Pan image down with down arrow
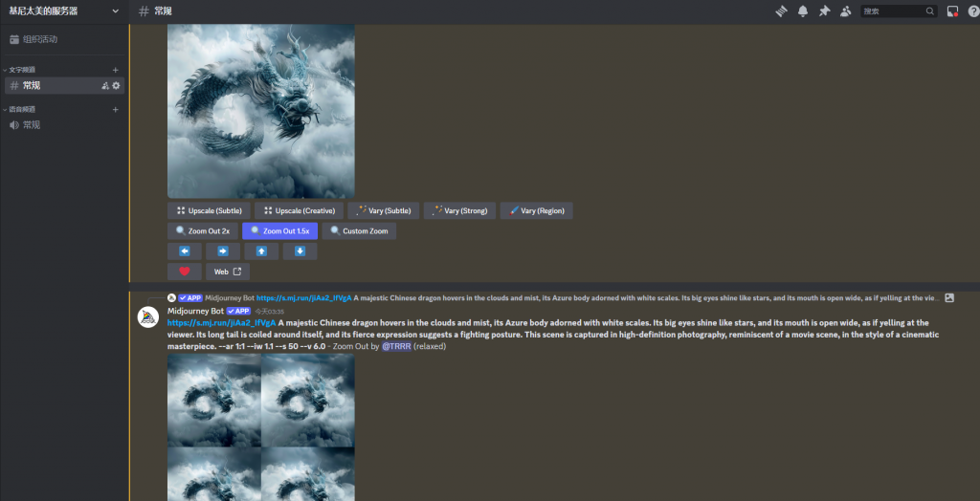Viewport: 980px width, 501px height. point(300,251)
